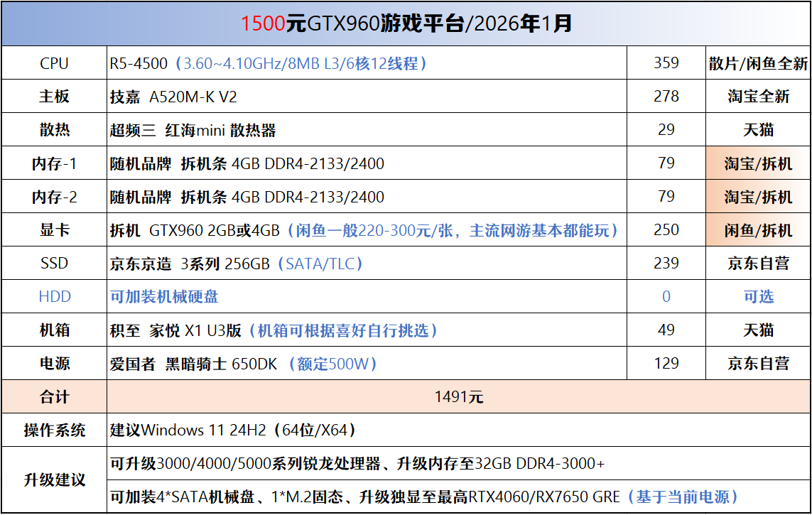This screenshot has height=515, width=812.
Task: Select 天猫 cell in the 散热 row
Action: tap(758, 129)
